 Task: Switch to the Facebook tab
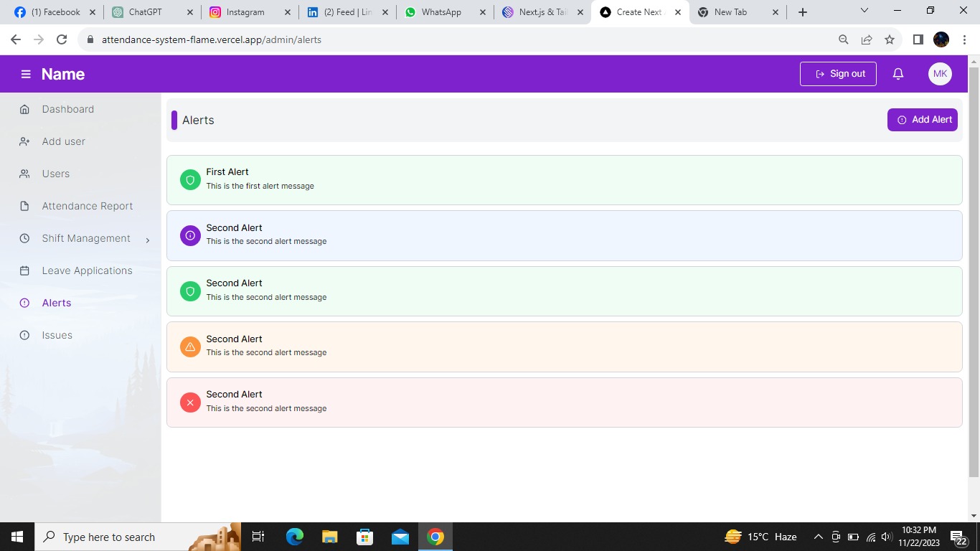[55, 12]
